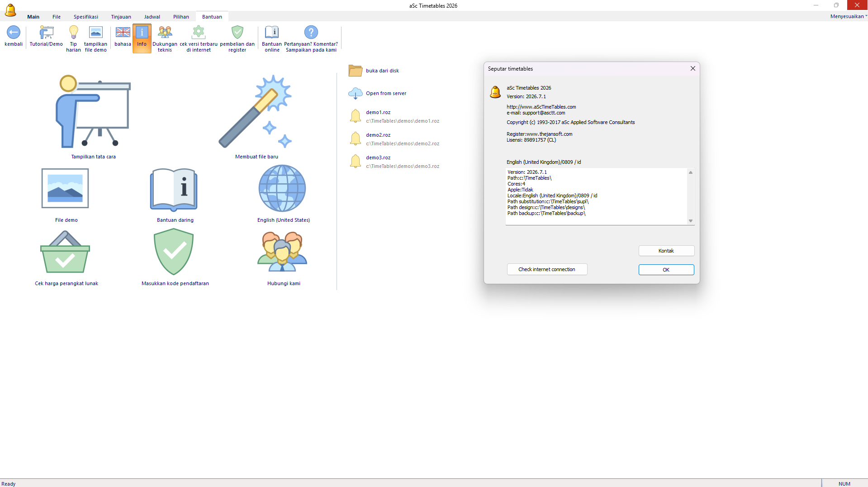Change language with the bahasa flag icon
The height and width of the screenshot is (487, 868).
click(x=123, y=32)
